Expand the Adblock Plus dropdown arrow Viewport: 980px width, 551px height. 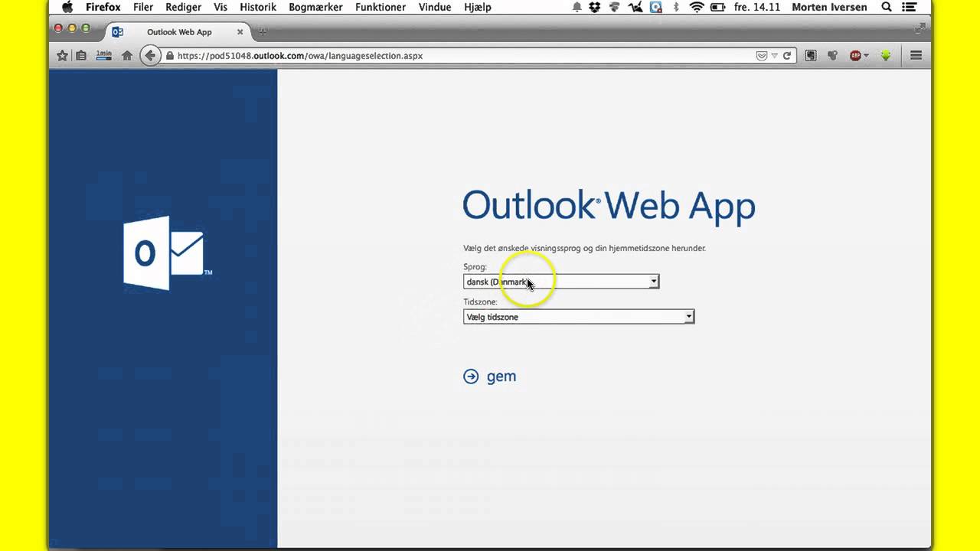866,56
